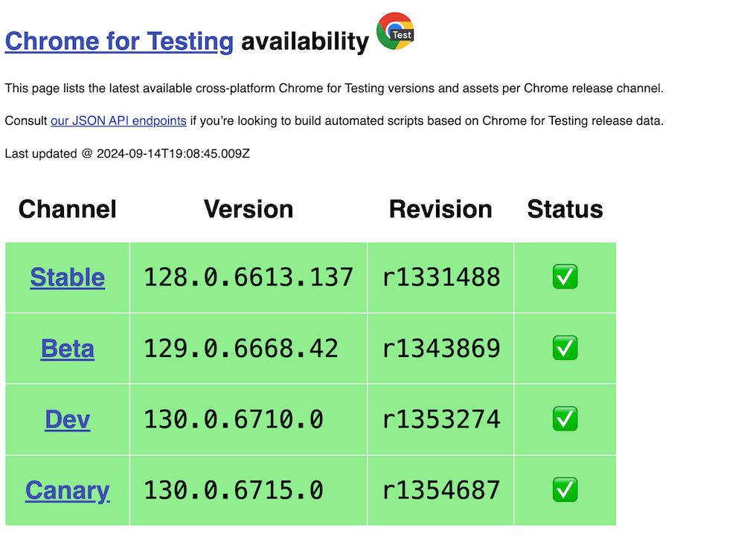Jump to the Stable channel link
The height and width of the screenshot is (560, 744).
(x=68, y=277)
